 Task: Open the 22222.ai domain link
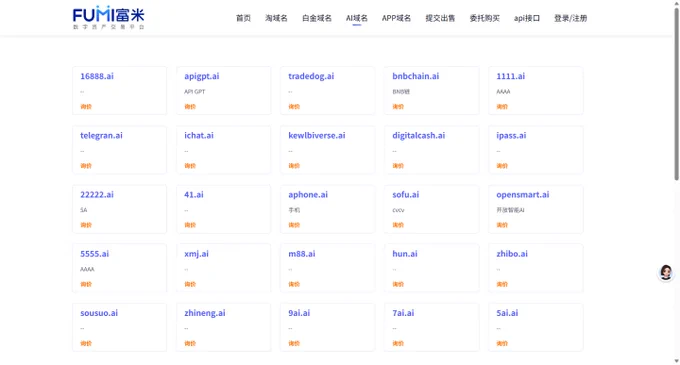[97, 195]
